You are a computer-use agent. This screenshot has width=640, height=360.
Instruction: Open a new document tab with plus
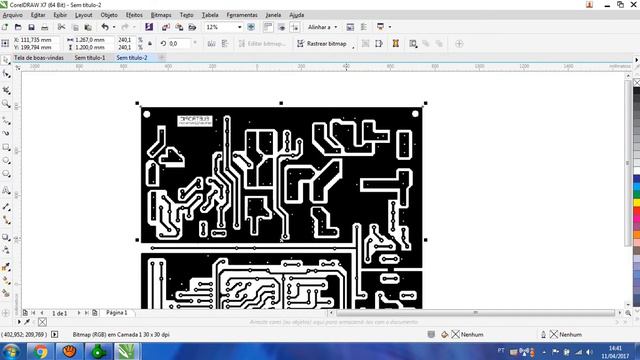pyautogui.click(x=162, y=58)
